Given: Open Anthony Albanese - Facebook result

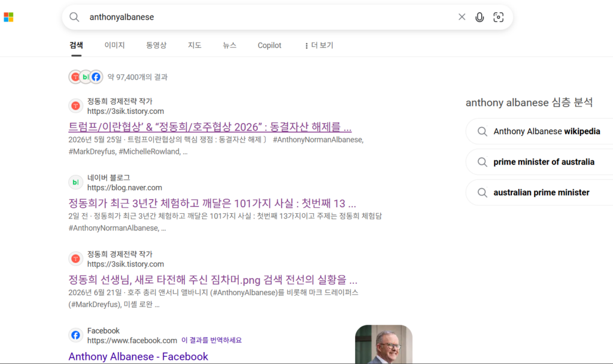Looking at the screenshot, I should pos(138,357).
